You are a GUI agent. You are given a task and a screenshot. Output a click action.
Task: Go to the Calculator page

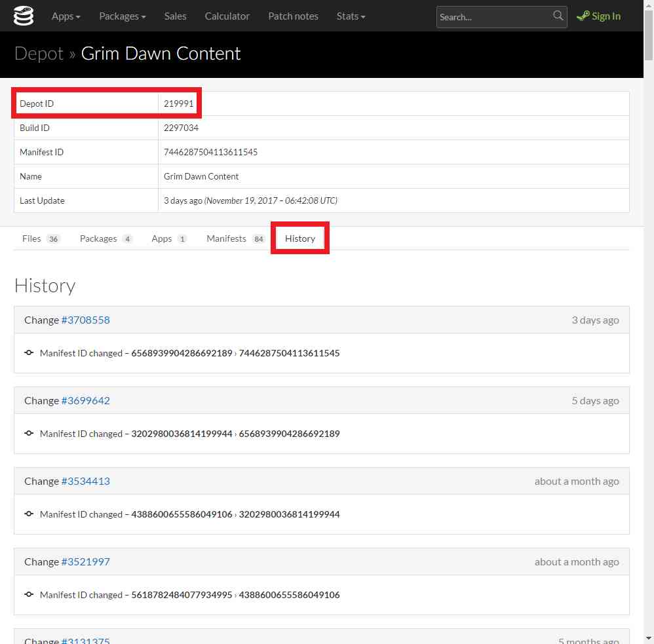[227, 16]
